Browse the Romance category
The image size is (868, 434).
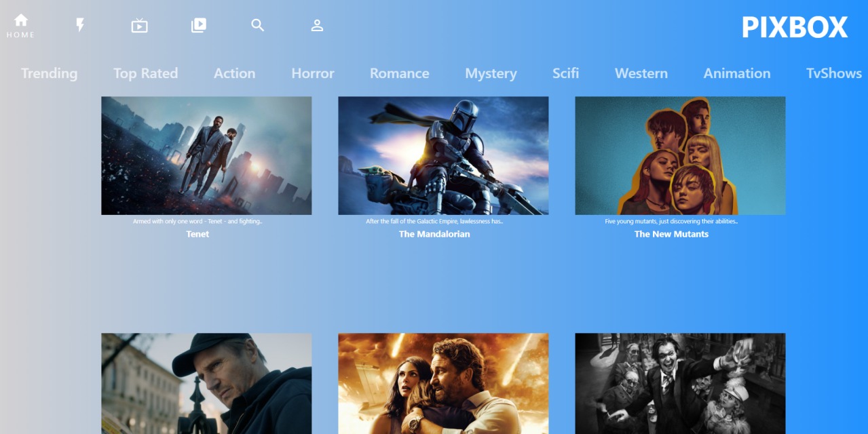tap(399, 73)
